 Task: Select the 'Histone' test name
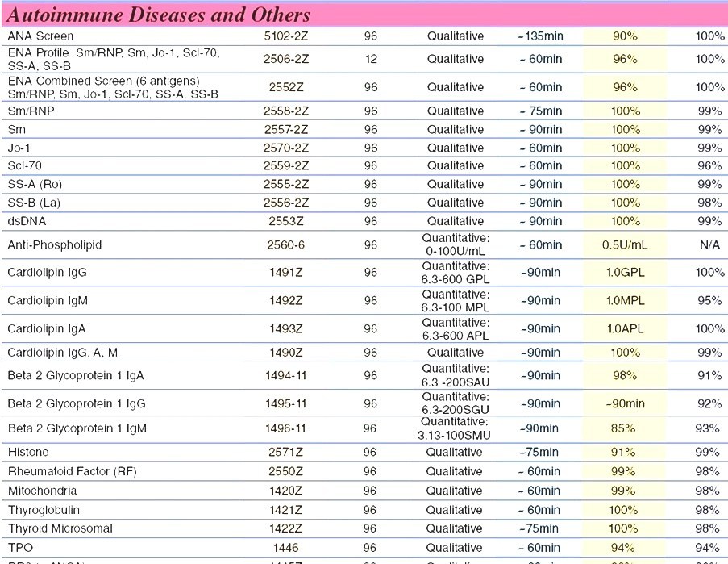28,452
